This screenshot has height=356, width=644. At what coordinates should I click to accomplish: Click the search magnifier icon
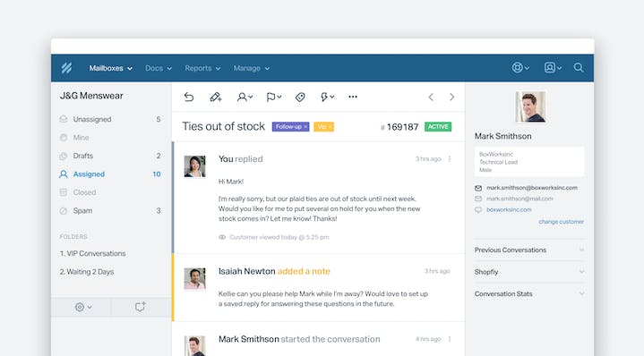click(579, 68)
